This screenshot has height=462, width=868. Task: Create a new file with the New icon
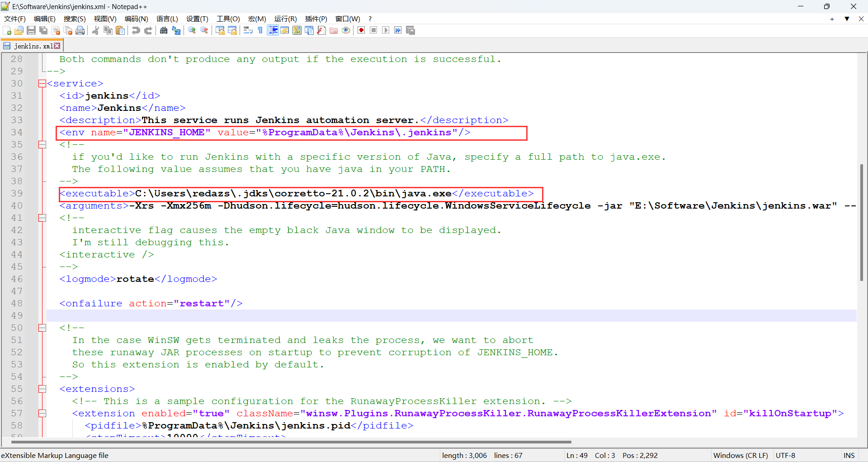[7, 30]
